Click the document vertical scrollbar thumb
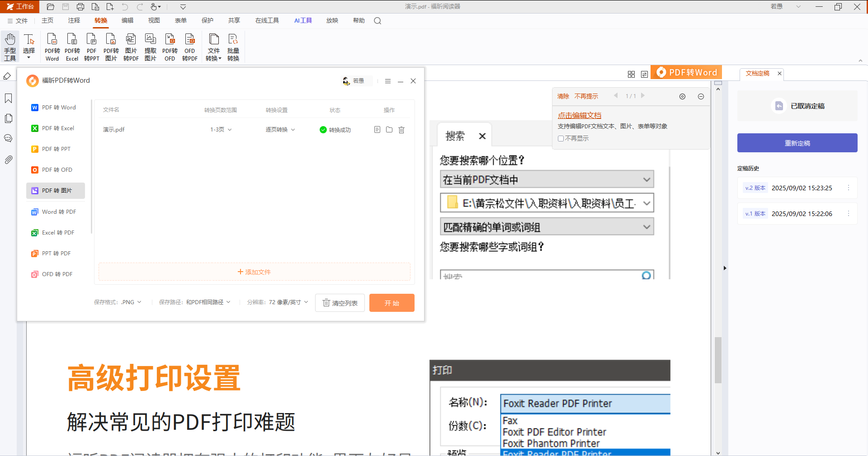This screenshot has height=456, width=868. tap(718, 360)
